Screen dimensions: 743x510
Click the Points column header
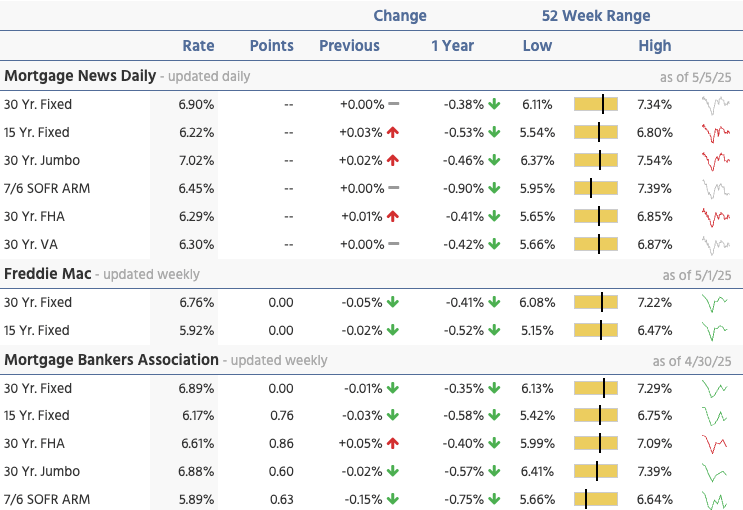pos(271,45)
